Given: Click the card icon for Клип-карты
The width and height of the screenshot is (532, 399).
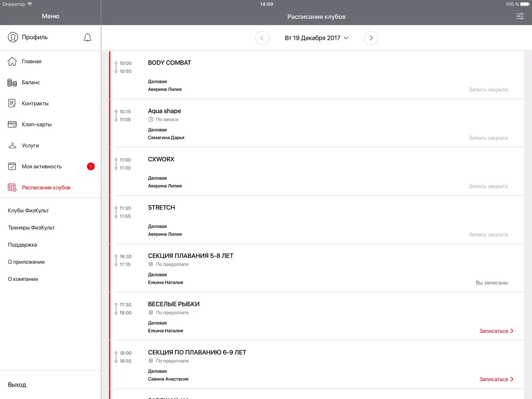Looking at the screenshot, I should [x=12, y=125].
